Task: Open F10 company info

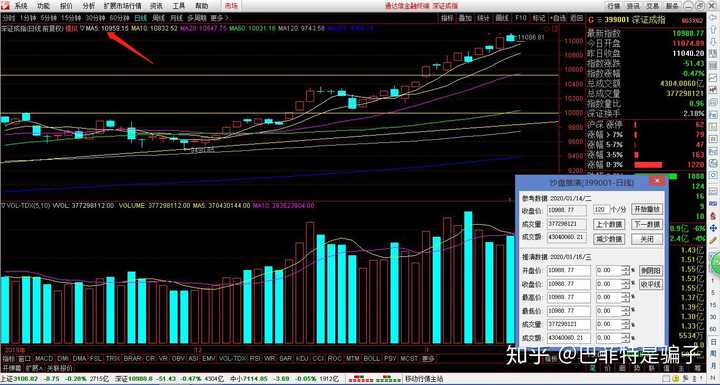Action: click(520, 18)
